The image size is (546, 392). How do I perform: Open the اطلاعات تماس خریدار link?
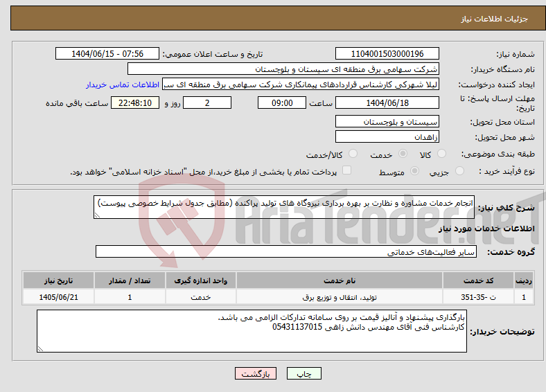123,84
